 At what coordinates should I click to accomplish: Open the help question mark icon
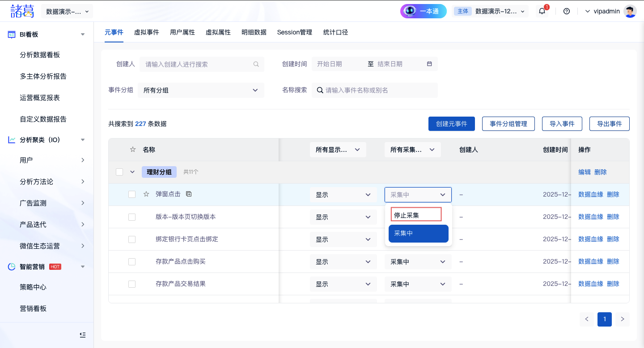[567, 11]
